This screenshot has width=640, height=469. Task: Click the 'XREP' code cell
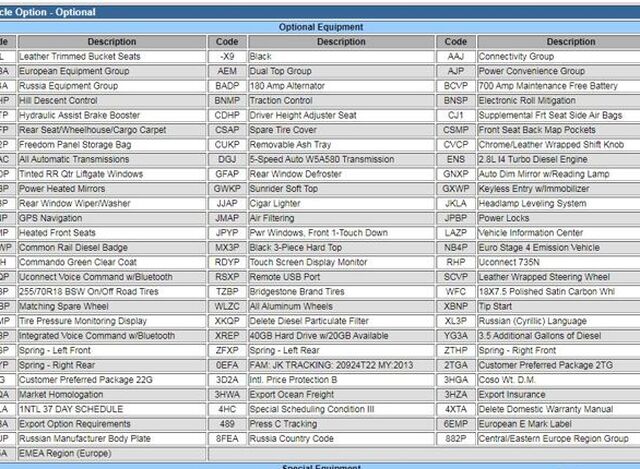[227, 336]
